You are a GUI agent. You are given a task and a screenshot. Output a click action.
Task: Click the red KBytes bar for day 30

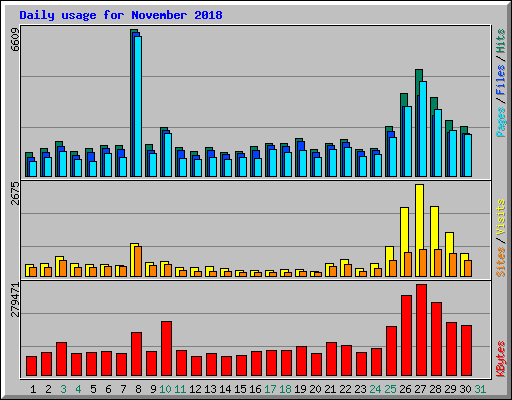(466, 351)
